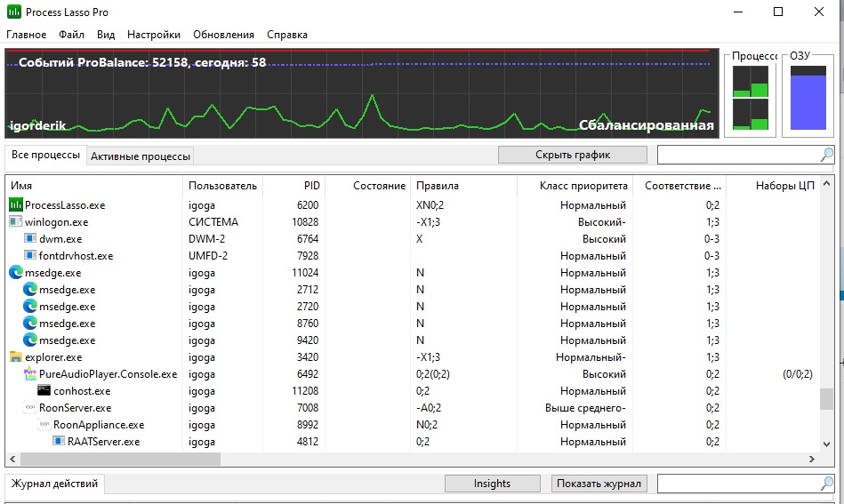Click the horizontal scrollbar left arrow
The width and height of the screenshot is (844, 504).
[x=13, y=459]
